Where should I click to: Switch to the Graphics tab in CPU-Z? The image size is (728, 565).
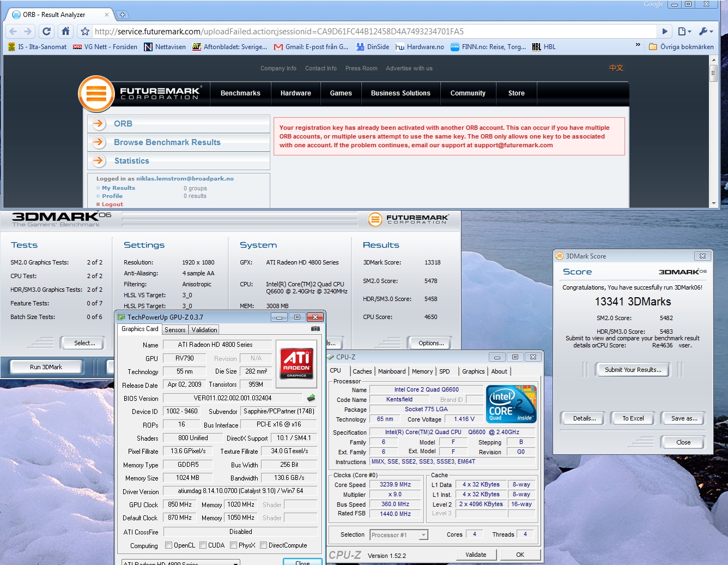(473, 371)
